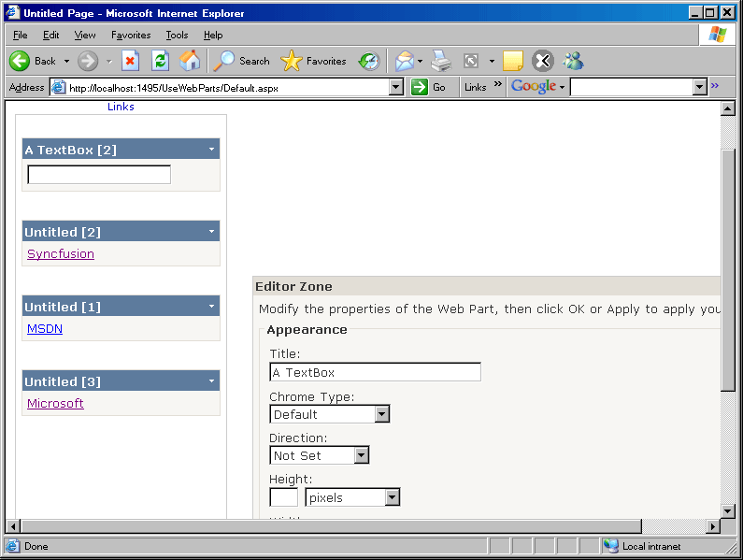Open the MSDN link

coord(45,329)
